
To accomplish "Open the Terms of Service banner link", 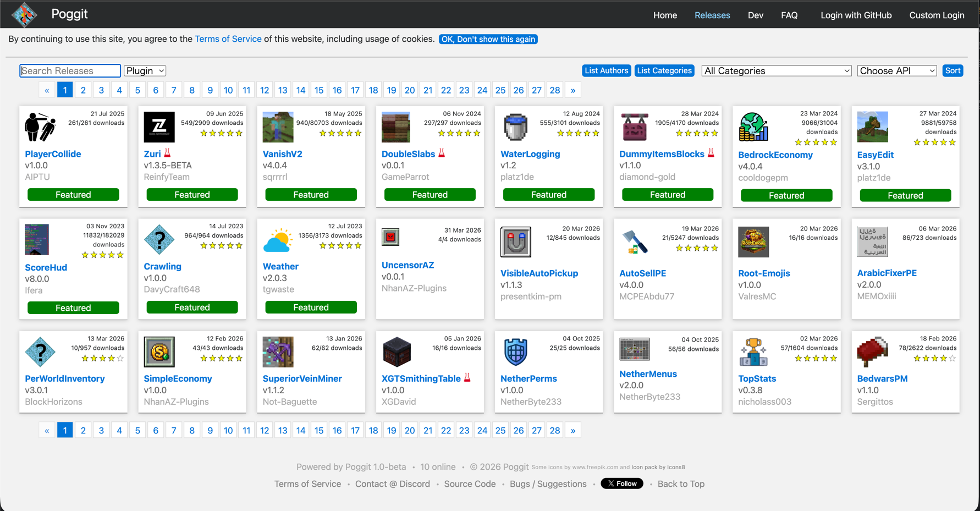I will 228,39.
